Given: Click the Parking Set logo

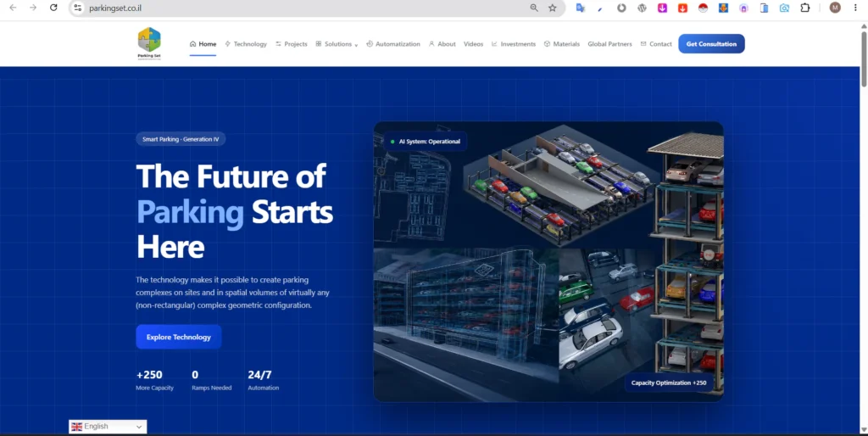Looking at the screenshot, I should (x=149, y=43).
